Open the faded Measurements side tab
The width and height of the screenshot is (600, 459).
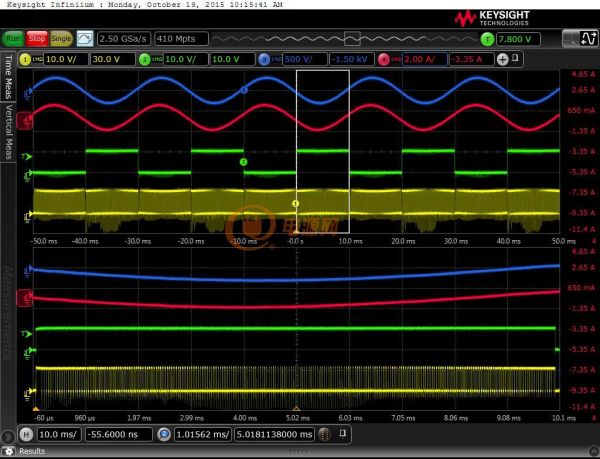coord(8,313)
